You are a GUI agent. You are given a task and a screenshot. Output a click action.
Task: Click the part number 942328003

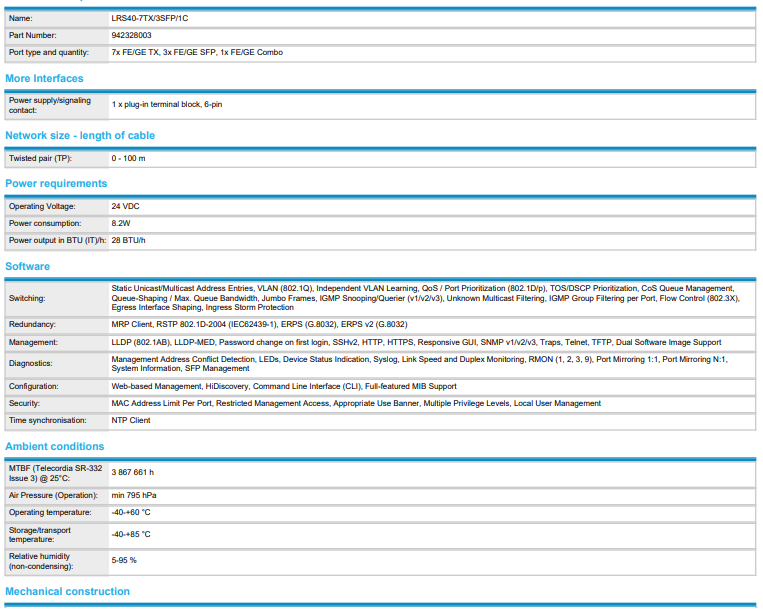tap(131, 36)
